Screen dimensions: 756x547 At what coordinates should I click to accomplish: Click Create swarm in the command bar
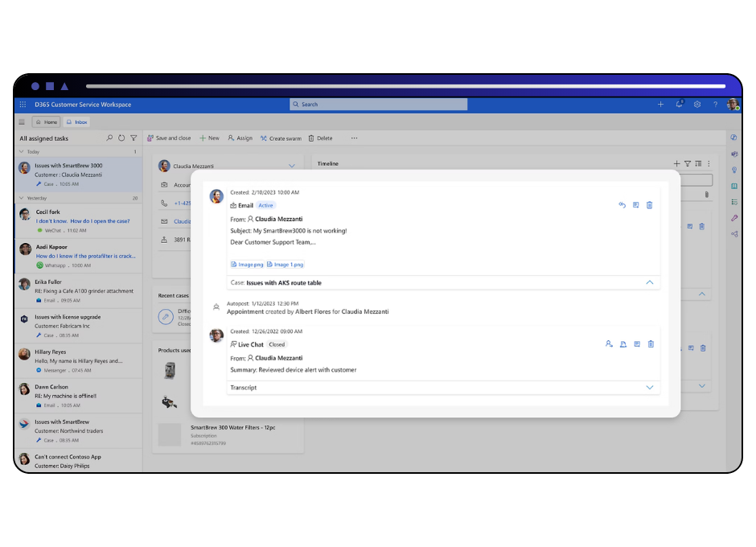coord(281,138)
